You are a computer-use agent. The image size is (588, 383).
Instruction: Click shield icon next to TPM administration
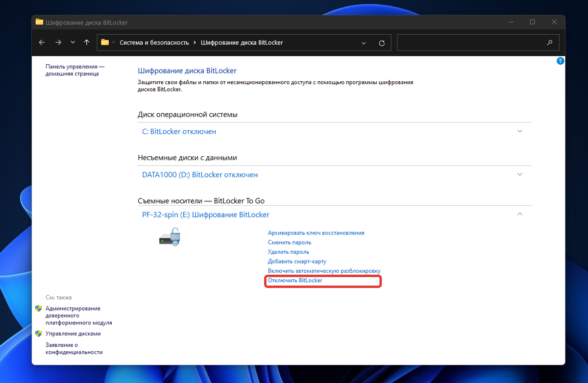39,309
